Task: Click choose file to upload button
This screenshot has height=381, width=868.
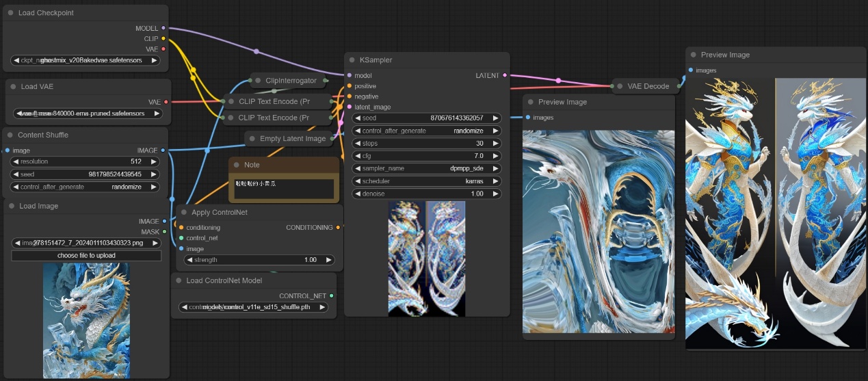Action: [86, 256]
